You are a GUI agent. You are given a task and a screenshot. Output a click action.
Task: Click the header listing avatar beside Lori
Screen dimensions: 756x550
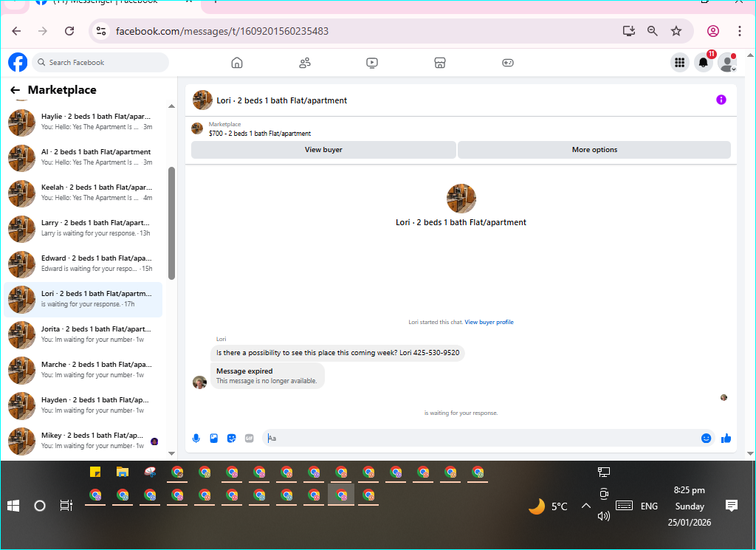(202, 100)
